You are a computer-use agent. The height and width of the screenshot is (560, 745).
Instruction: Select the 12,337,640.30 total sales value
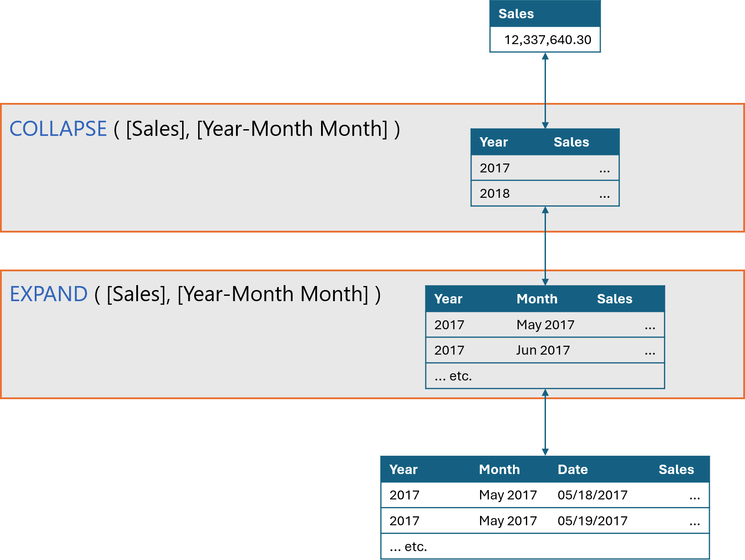(547, 40)
